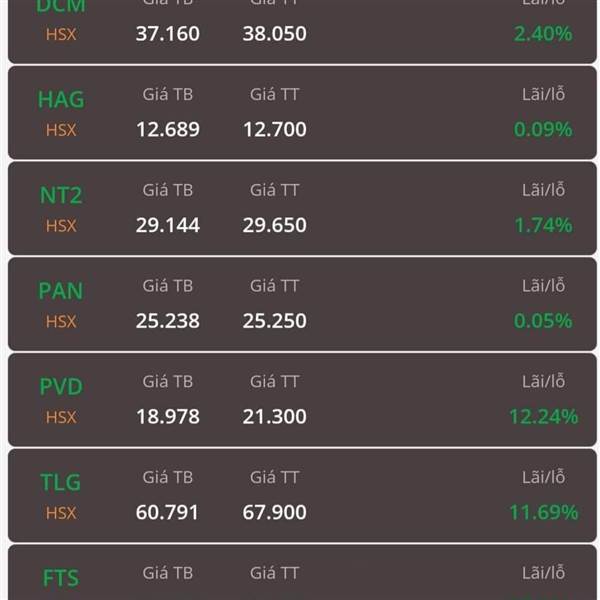
Task: View HAG profit of 0.09%
Action: pyautogui.click(x=543, y=129)
